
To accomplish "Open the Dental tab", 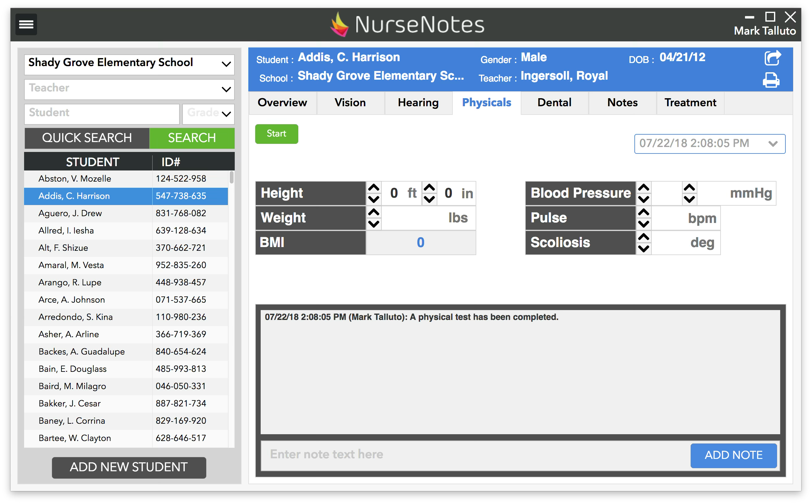I will pos(554,103).
